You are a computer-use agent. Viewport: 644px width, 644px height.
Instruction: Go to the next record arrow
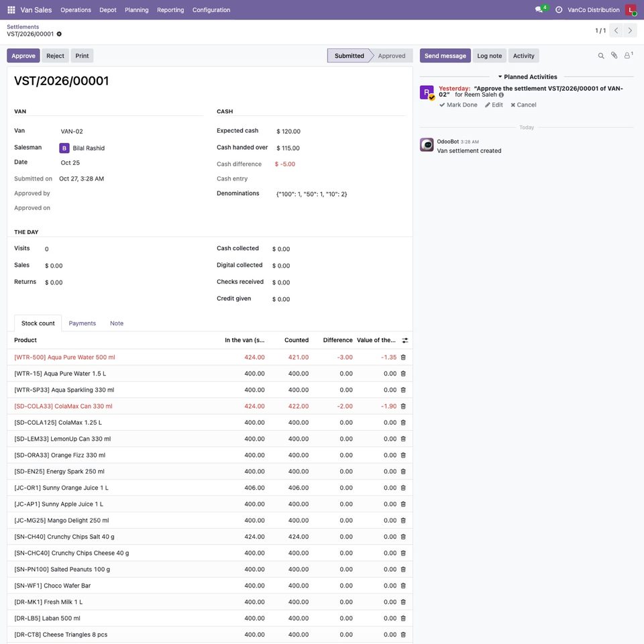click(x=630, y=30)
